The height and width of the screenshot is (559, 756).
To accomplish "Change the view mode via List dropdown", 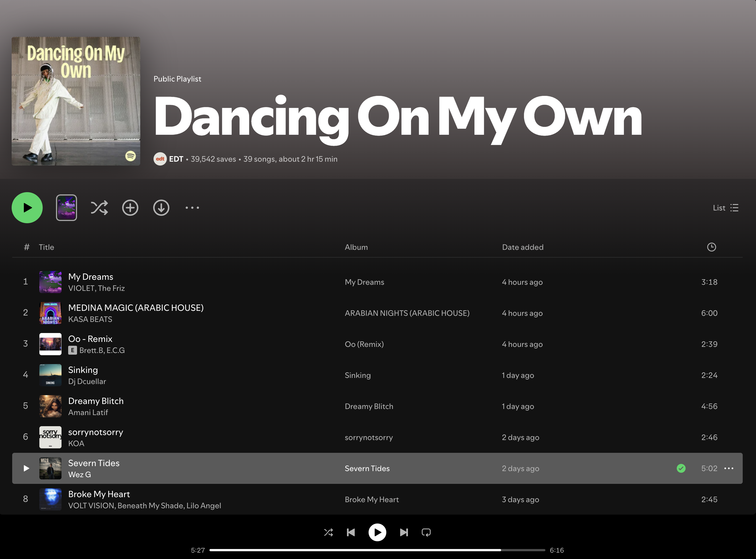I will coord(726,208).
